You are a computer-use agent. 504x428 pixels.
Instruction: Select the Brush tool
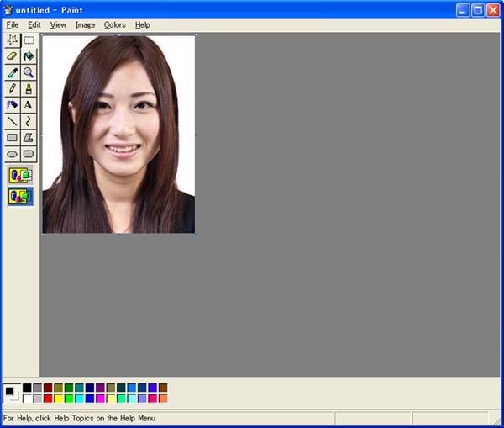[29, 89]
